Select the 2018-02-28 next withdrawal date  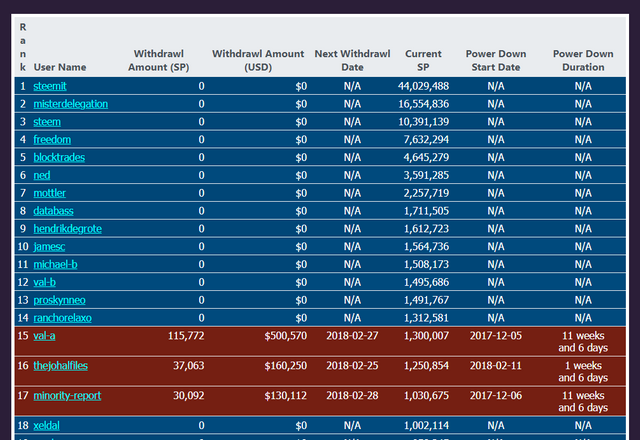click(x=352, y=396)
